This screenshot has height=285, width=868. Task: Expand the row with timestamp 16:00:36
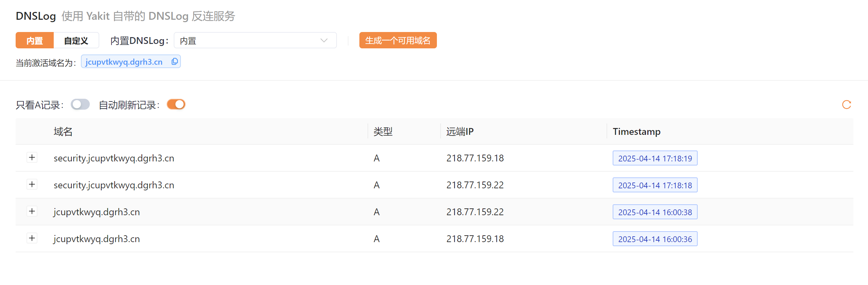[32, 238]
